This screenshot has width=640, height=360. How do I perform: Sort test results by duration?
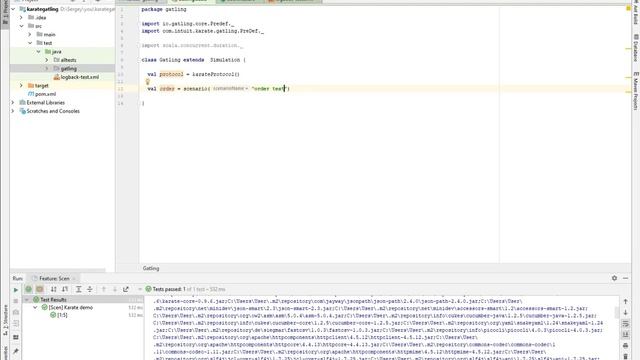click(x=65, y=289)
